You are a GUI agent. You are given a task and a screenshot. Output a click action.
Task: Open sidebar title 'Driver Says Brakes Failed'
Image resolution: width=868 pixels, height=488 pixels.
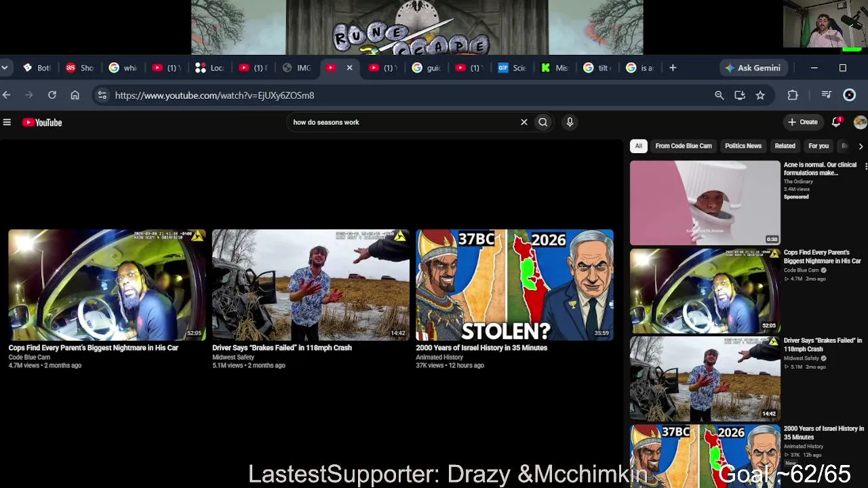coord(823,345)
